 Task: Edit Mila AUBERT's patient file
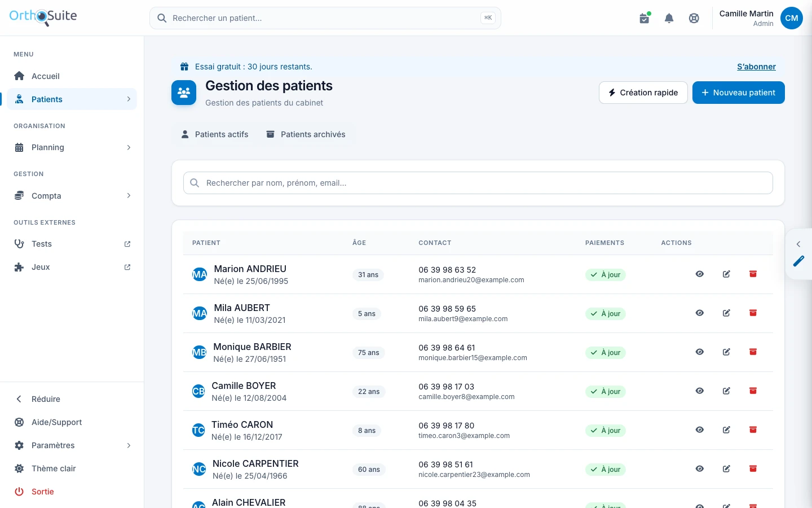[726, 313]
